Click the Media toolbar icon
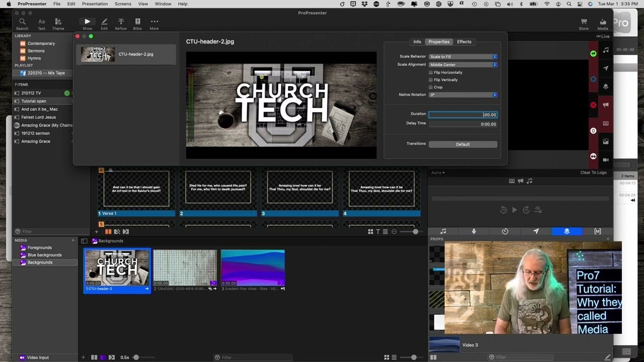Screen dimensions: 644x362 (603, 24)
